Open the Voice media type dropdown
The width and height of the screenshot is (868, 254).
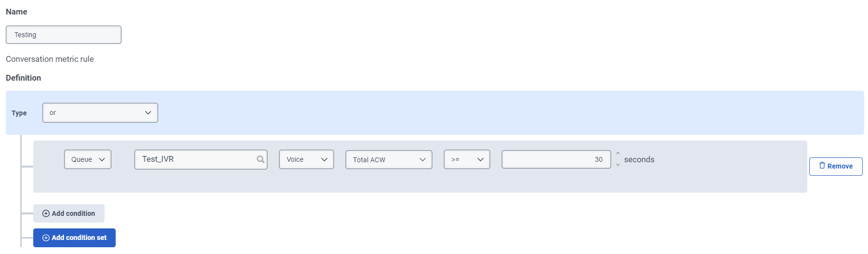(x=306, y=159)
